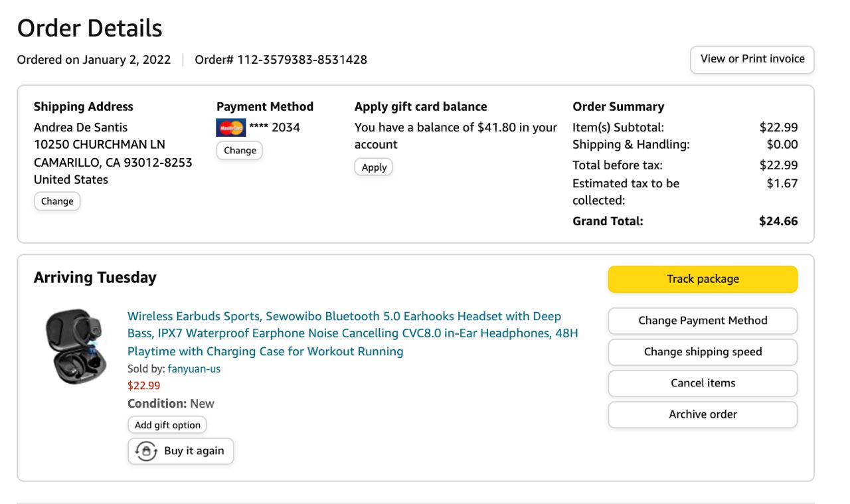Open View or Print invoice
Viewport: 850px width, 504px height.
click(752, 59)
